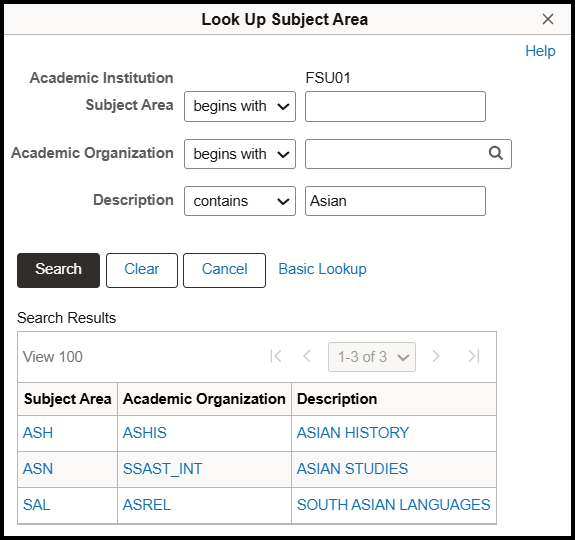The image size is (575, 540).
Task: Click the Description field containing Asian
Action: (x=395, y=201)
